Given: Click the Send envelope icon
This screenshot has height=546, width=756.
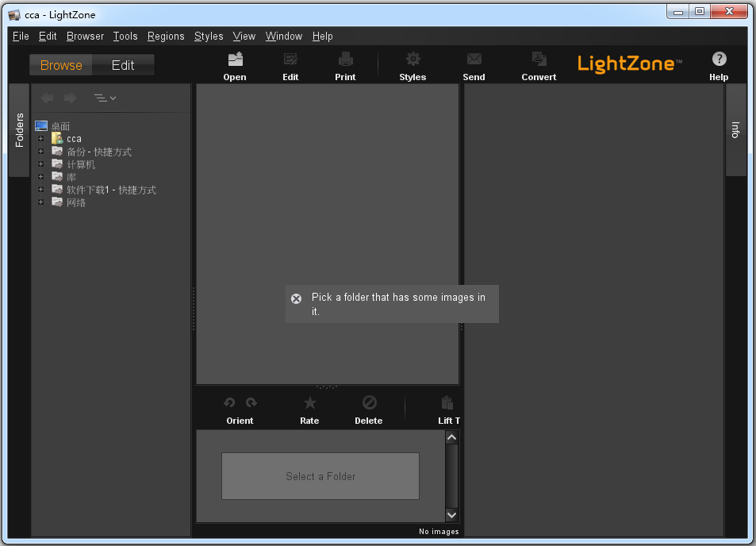Looking at the screenshot, I should click(474, 60).
